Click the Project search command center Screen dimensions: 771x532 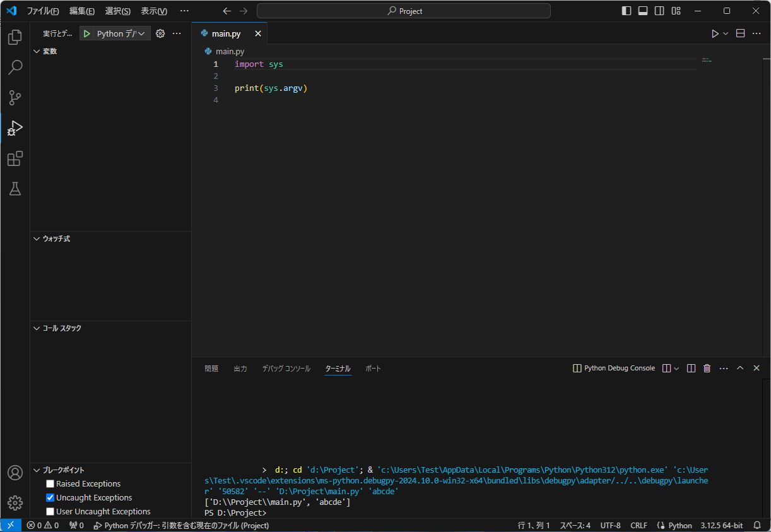pyautogui.click(x=404, y=11)
